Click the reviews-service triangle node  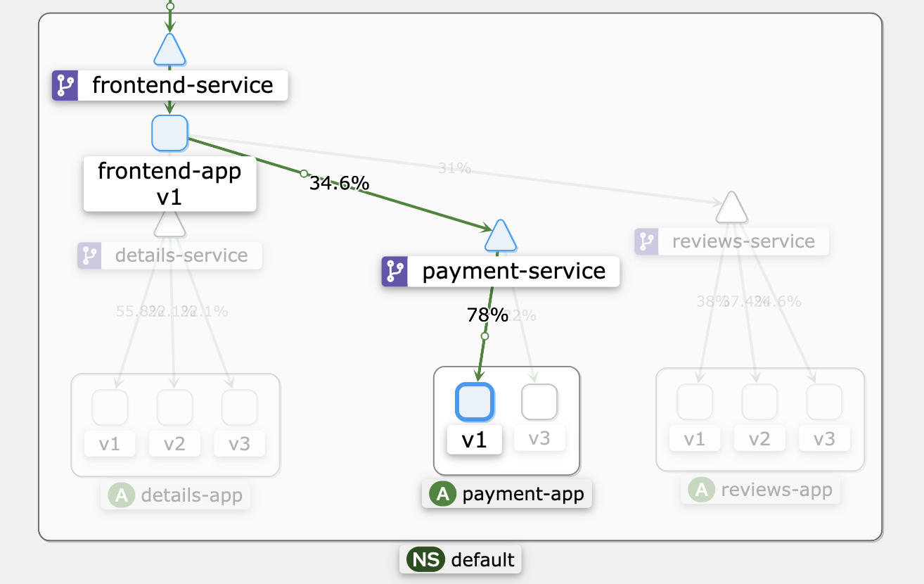pyautogui.click(x=731, y=207)
